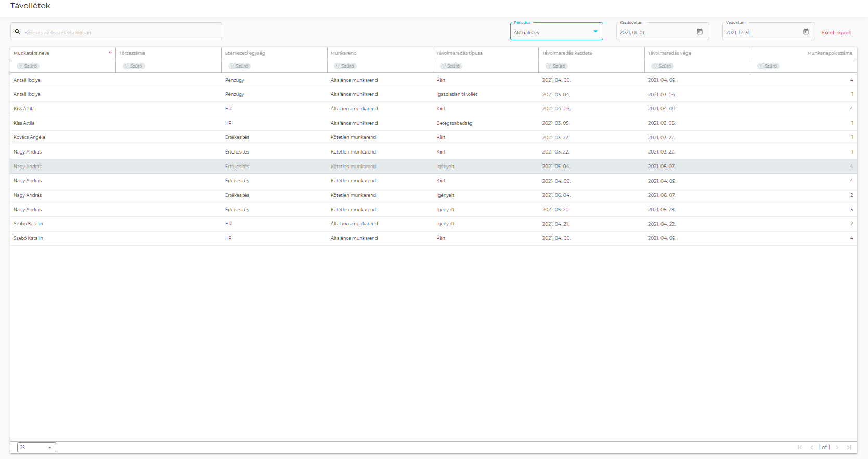This screenshot has width=868, height=459.
Task: Click Igazolatlan távollét type cell
Action: click(x=457, y=94)
